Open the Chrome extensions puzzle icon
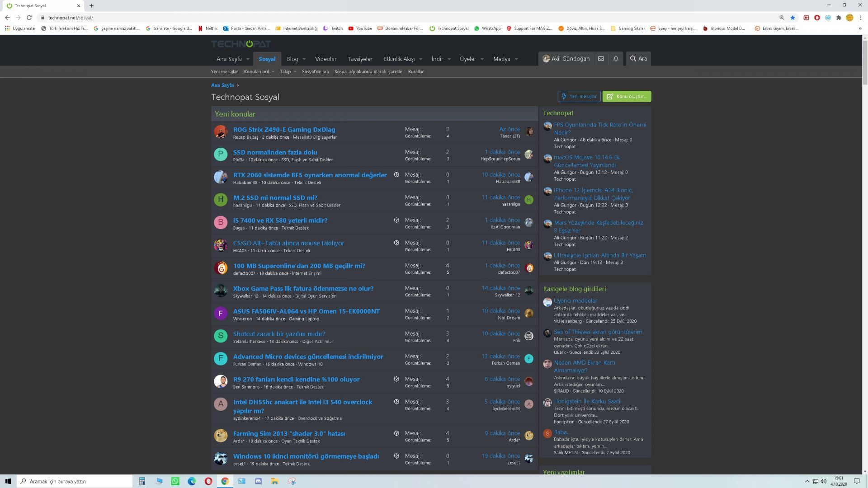The height and width of the screenshot is (488, 868). click(839, 18)
